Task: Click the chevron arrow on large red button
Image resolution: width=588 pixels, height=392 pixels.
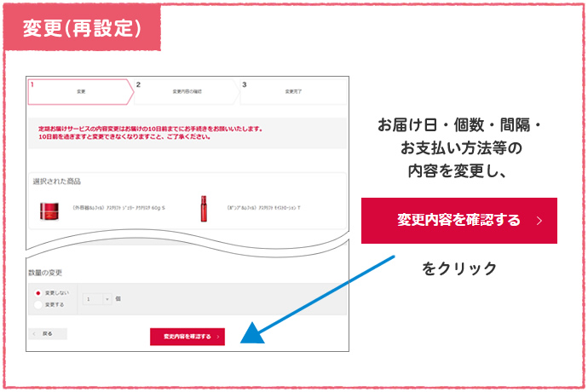Action: pos(539,221)
